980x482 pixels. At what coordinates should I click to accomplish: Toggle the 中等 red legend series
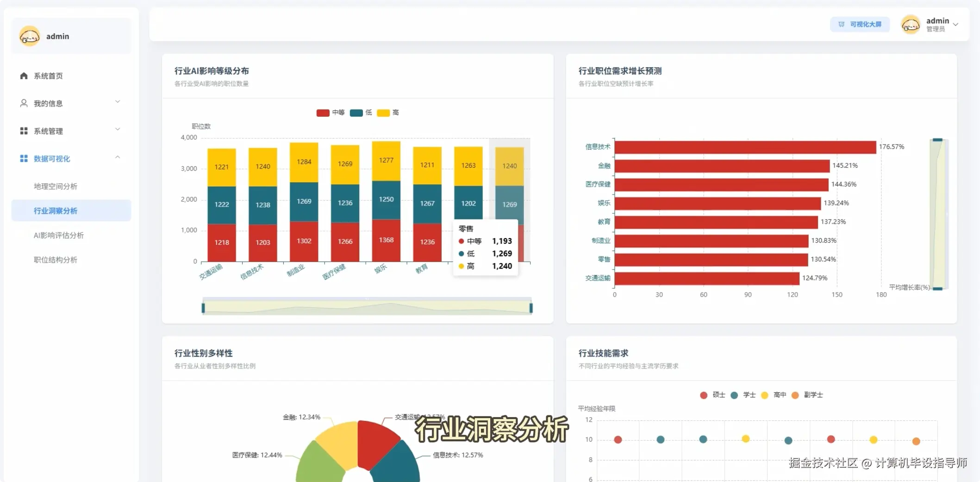(331, 113)
